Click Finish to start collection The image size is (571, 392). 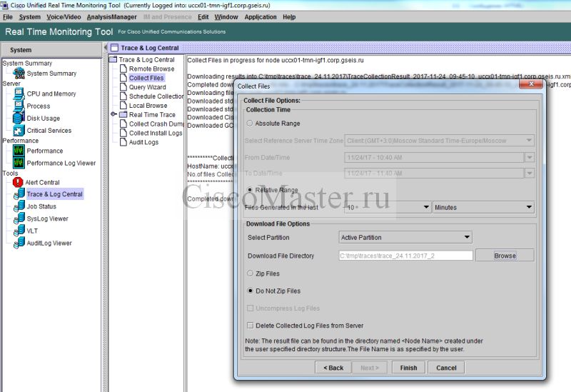pyautogui.click(x=408, y=368)
